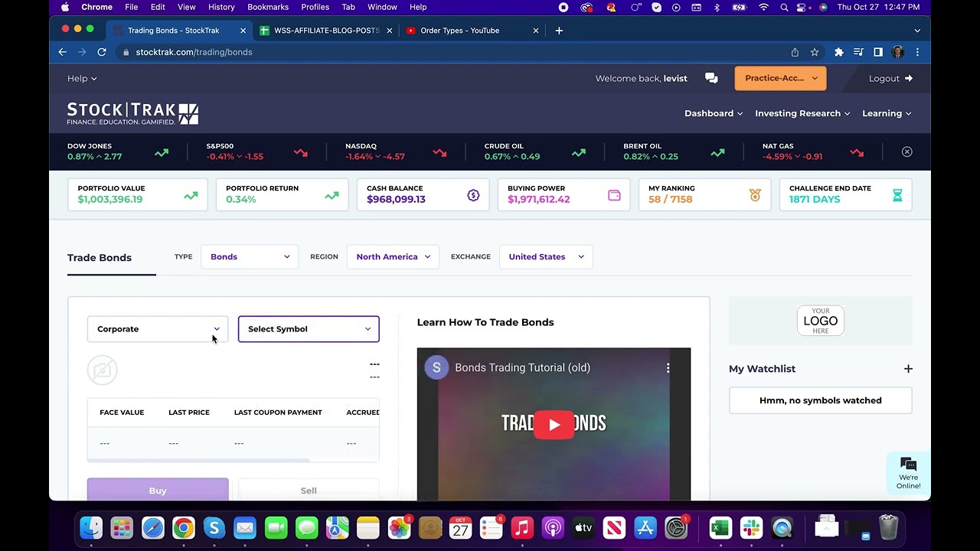Click the Logout link

[890, 78]
